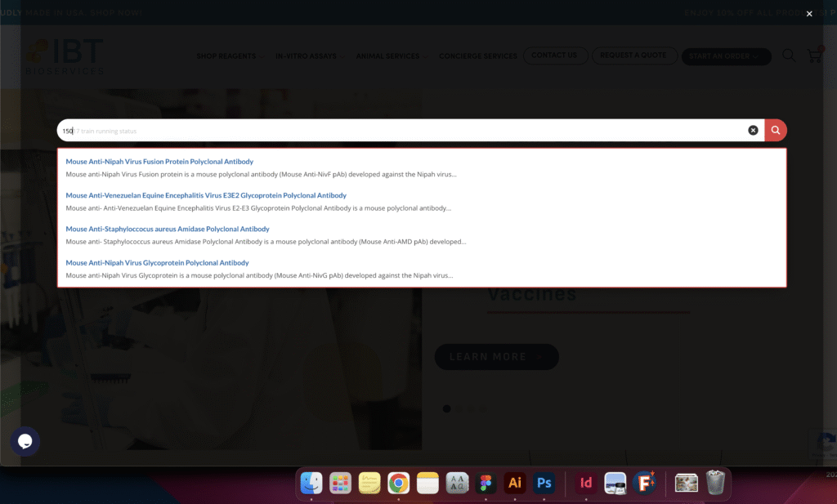Click the Contact Us button

pos(555,56)
